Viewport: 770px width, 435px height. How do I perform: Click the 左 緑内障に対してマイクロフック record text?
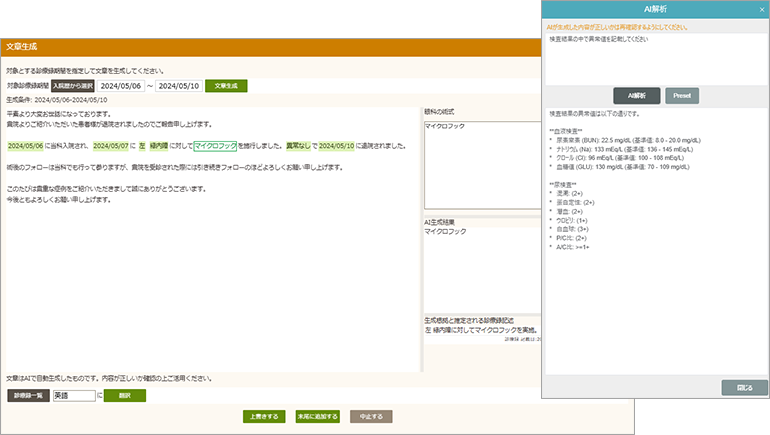click(481, 330)
